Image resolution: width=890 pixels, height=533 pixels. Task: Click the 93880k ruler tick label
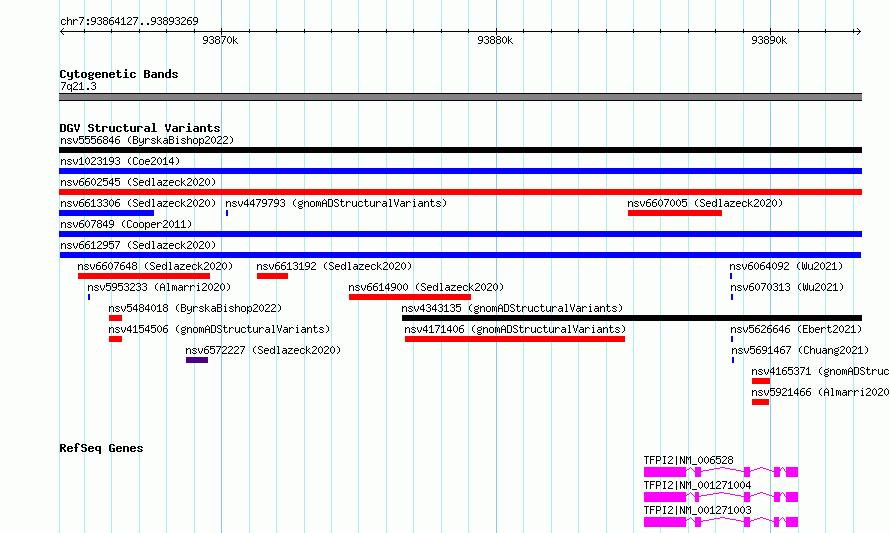click(495, 40)
